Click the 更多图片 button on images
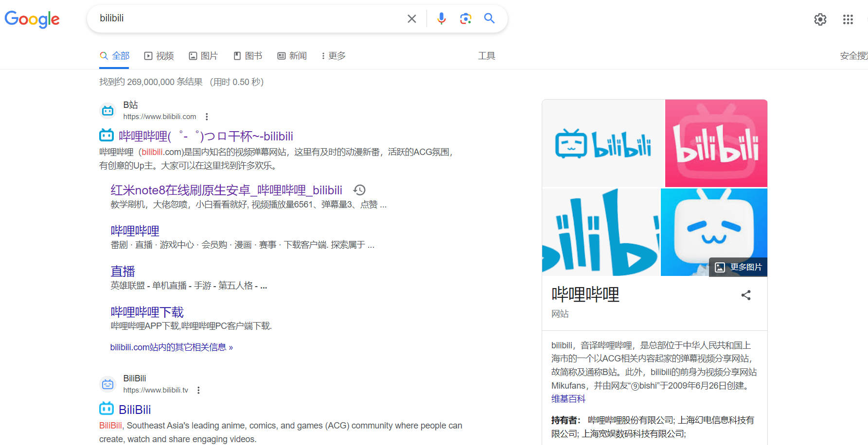The height and width of the screenshot is (445, 868). pyautogui.click(x=738, y=267)
